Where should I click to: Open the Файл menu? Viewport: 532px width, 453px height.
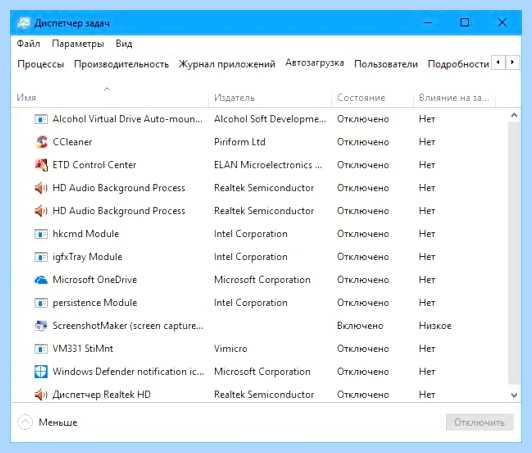tap(28, 44)
